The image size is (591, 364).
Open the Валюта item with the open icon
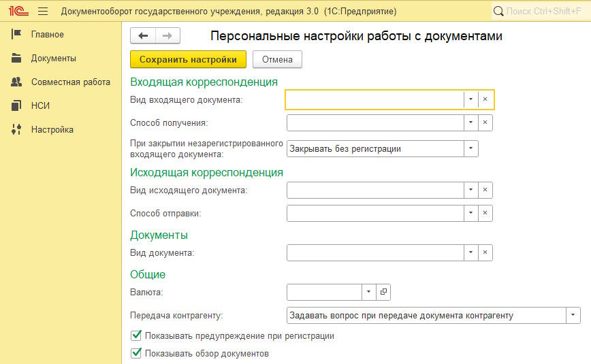pos(383,292)
